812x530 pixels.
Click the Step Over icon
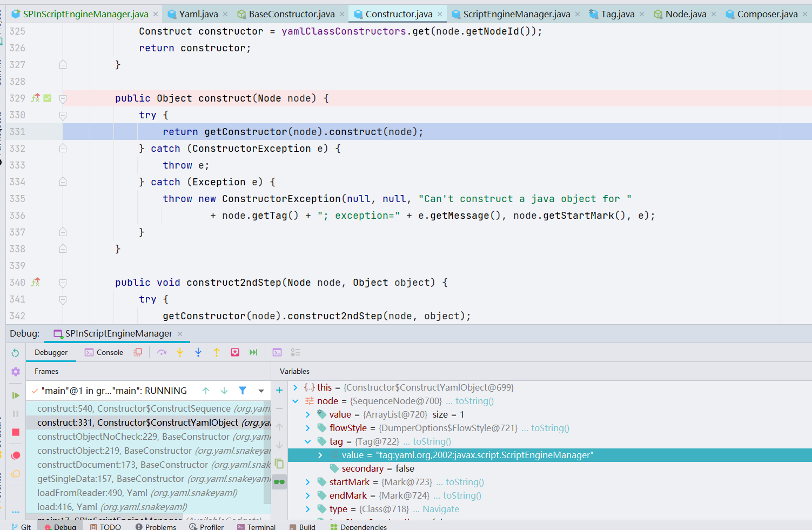point(162,352)
